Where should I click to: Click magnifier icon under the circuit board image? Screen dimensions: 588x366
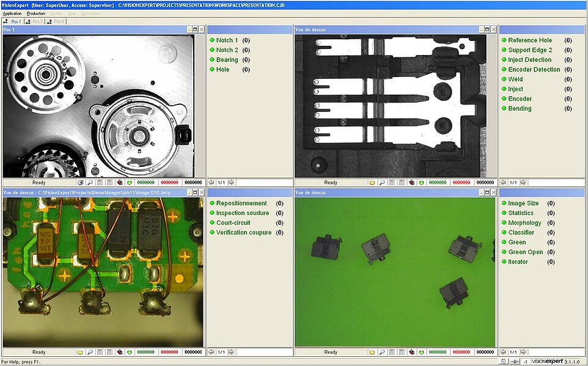click(x=90, y=352)
